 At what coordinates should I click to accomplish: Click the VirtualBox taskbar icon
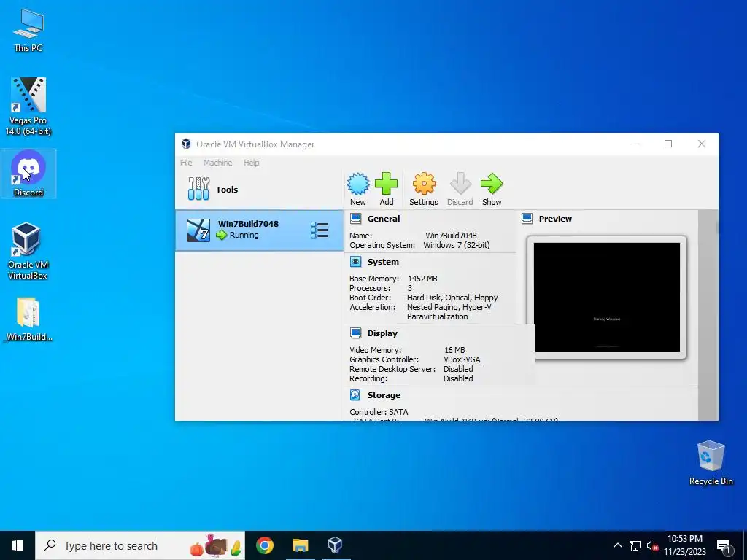tap(336, 545)
